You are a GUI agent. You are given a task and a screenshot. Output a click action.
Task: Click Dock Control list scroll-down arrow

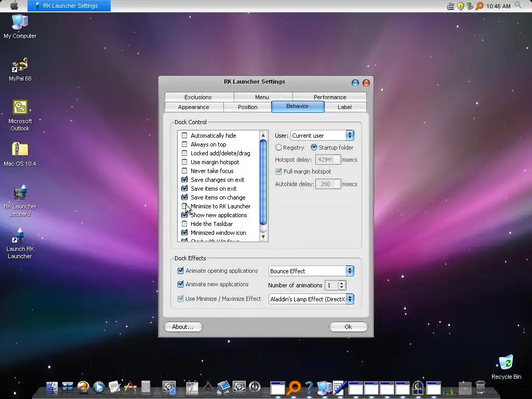[263, 237]
